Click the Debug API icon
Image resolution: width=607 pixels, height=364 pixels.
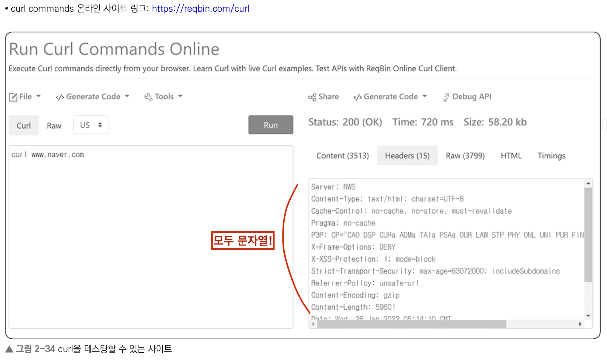click(x=446, y=97)
